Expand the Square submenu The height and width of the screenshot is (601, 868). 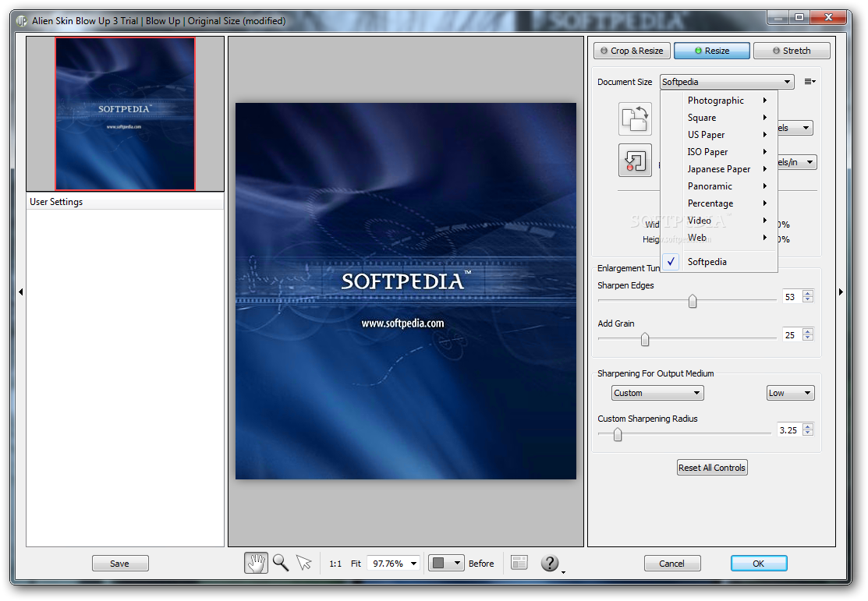pos(719,118)
